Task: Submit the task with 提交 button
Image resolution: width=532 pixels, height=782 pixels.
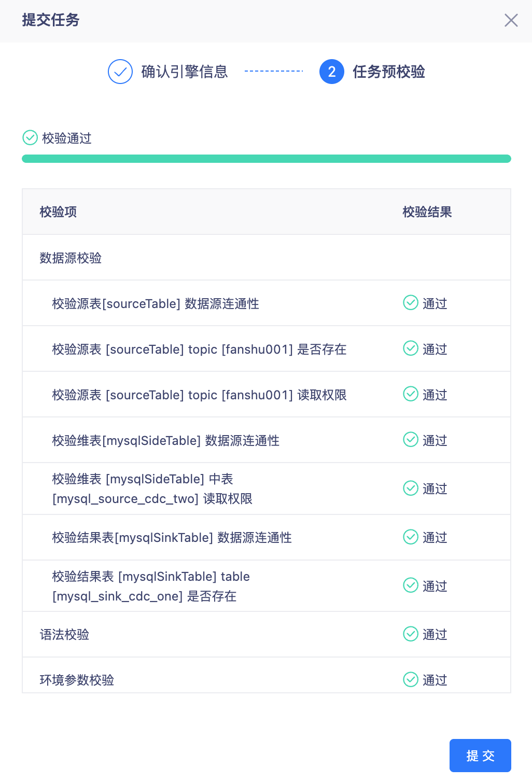Action: coord(480,756)
